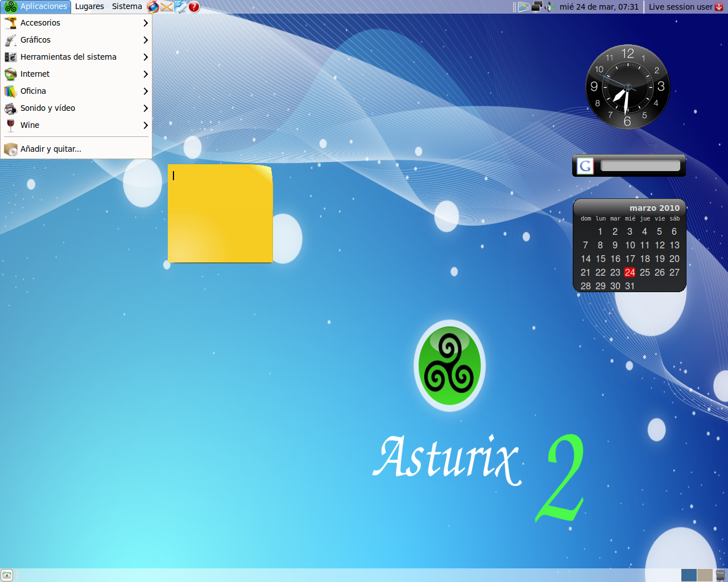Expand the Internet submenu
The height and width of the screenshot is (582, 728).
click(35, 74)
